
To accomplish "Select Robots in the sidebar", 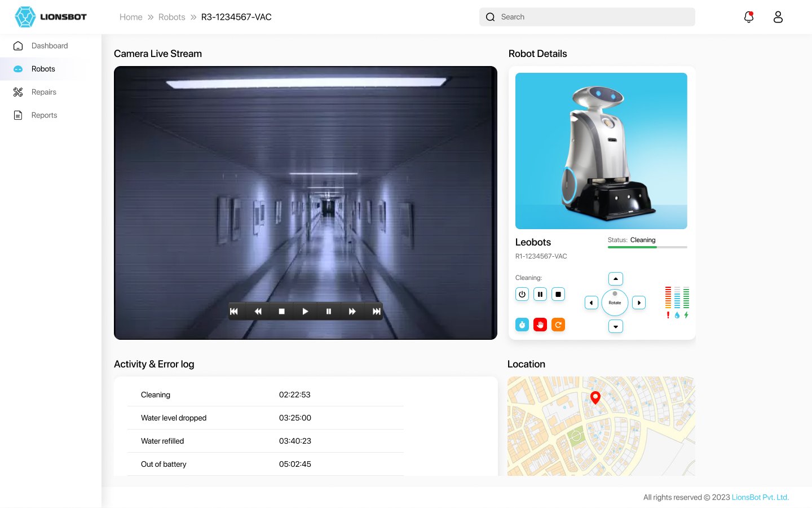I will point(51,69).
